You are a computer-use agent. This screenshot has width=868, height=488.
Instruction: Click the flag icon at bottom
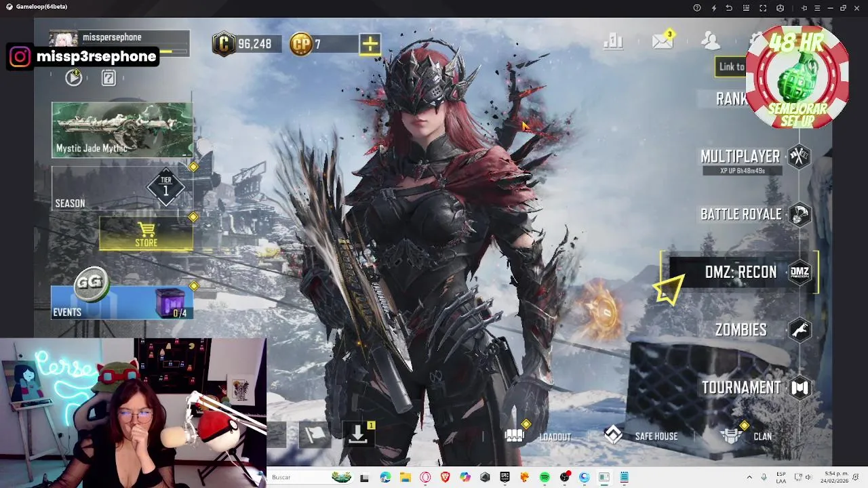(315, 435)
